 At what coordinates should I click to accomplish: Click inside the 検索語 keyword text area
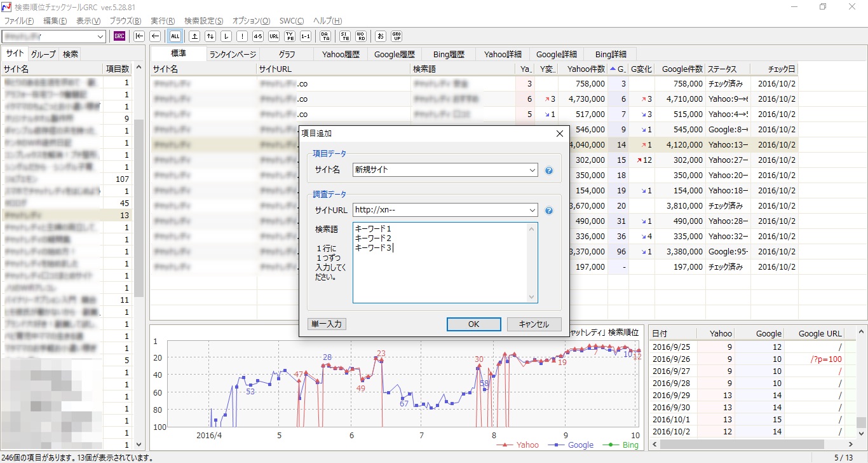(x=445, y=263)
